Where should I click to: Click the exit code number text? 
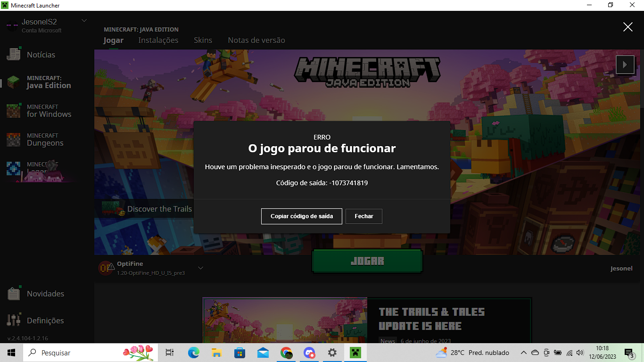(x=348, y=183)
